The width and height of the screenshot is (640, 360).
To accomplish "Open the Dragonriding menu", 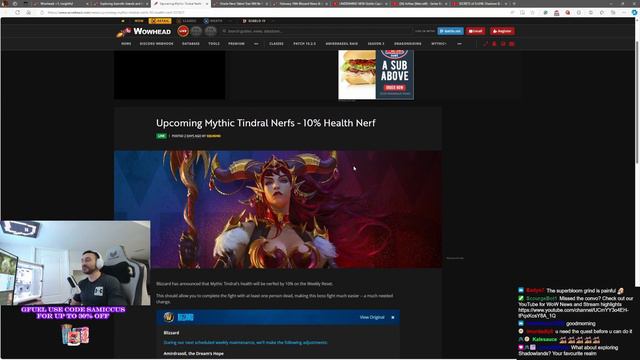I will click(408, 44).
